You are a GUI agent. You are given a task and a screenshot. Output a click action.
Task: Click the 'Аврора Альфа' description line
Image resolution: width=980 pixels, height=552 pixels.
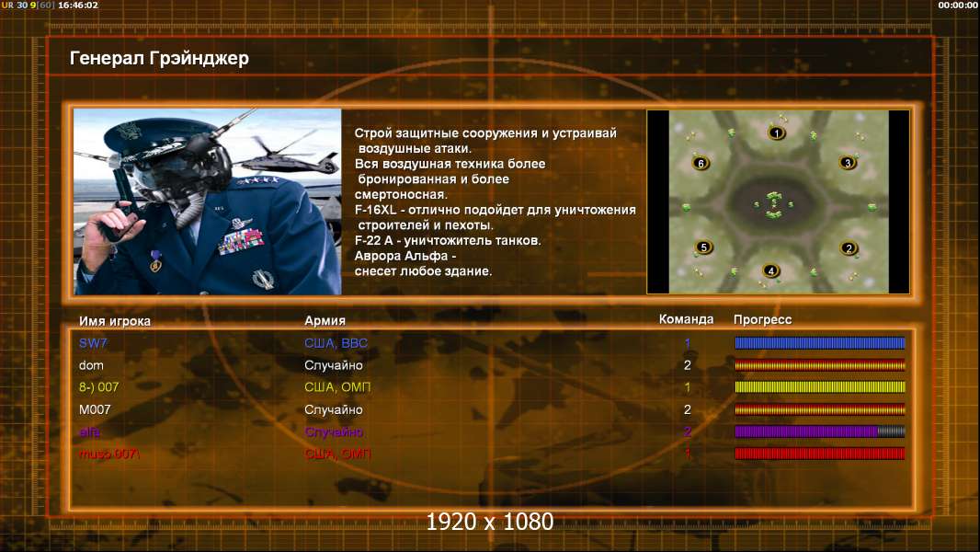[405, 257]
